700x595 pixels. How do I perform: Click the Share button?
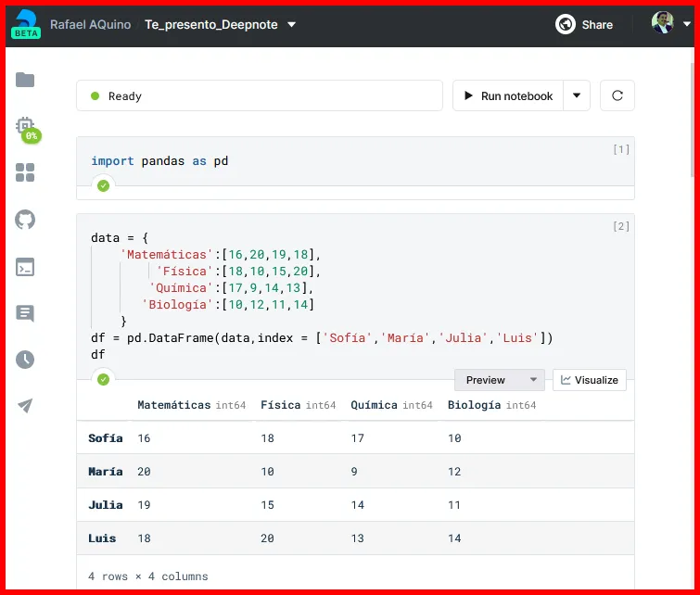click(x=584, y=24)
